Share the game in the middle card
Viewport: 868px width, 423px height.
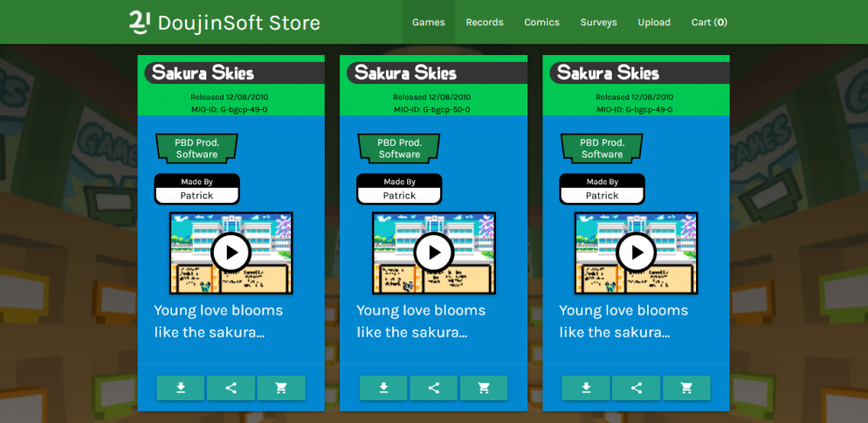point(434,388)
